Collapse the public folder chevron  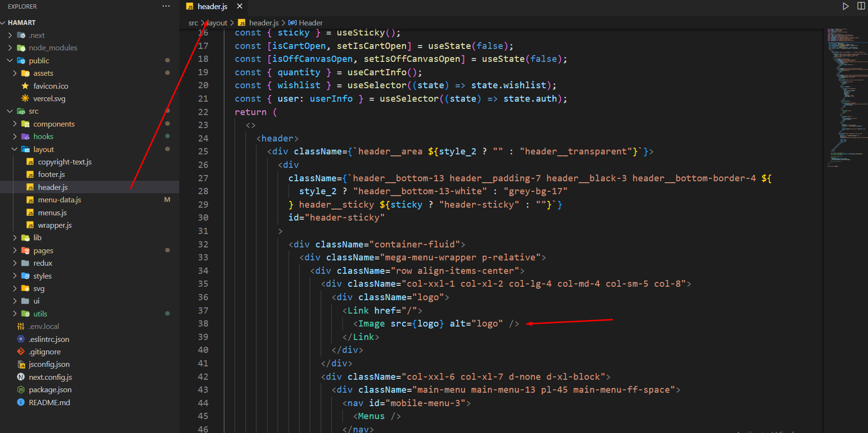pyautogui.click(x=10, y=60)
